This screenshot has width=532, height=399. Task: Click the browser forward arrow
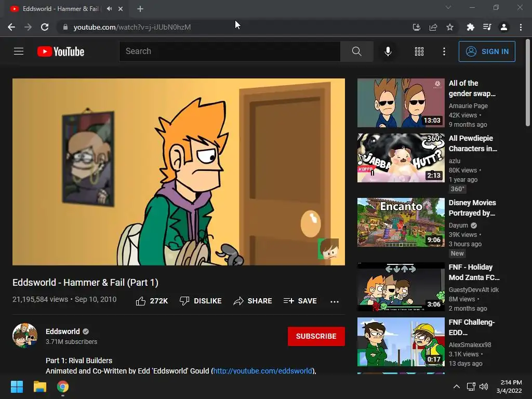28,27
